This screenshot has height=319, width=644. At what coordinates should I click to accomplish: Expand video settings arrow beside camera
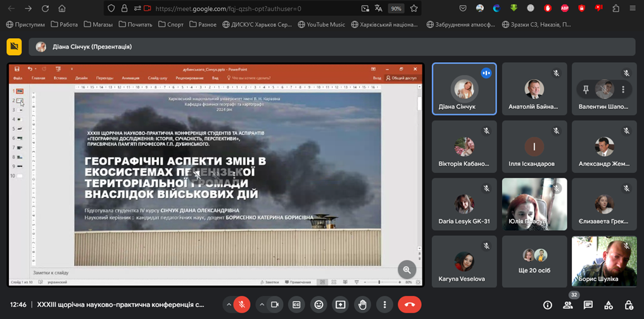(262, 304)
